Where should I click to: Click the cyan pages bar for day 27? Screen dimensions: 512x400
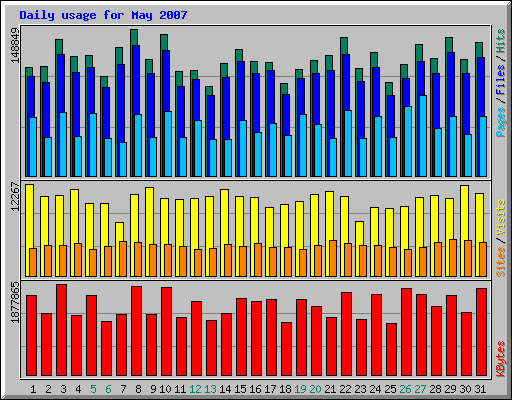pos(423,136)
